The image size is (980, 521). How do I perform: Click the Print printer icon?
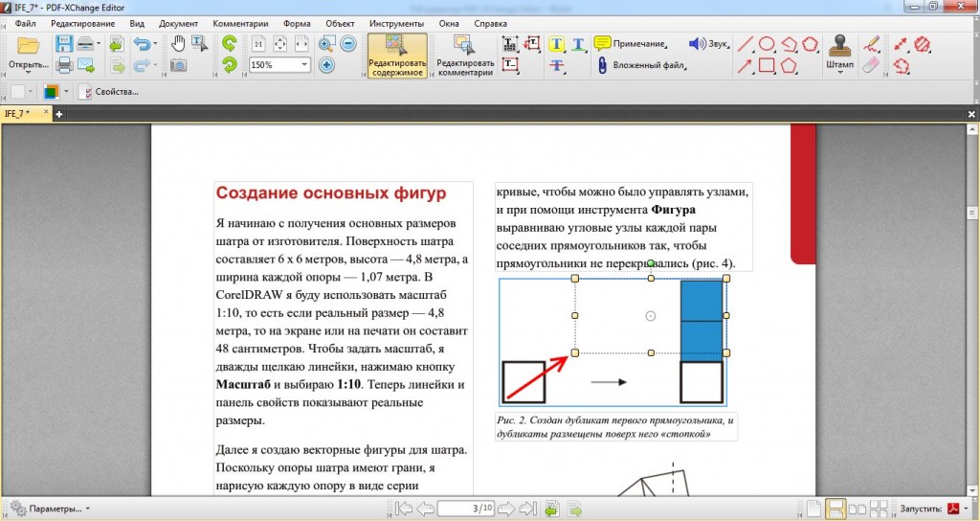coord(64,64)
